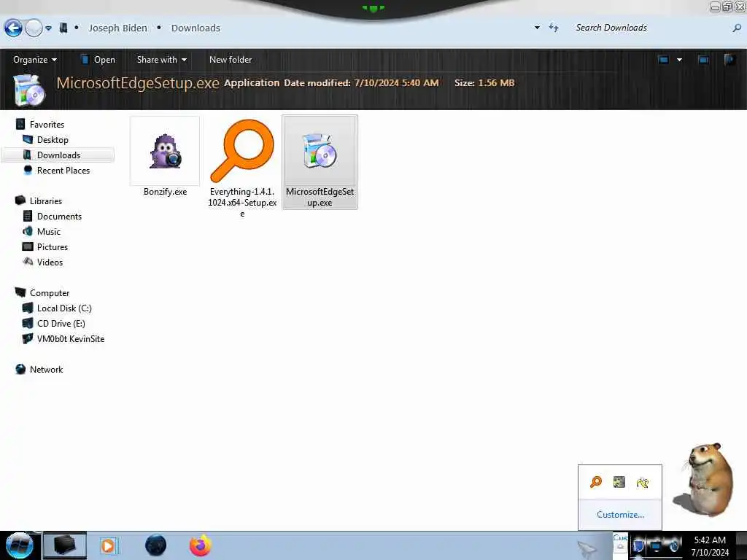Open the Pictures library
747x560 pixels.
point(53,246)
